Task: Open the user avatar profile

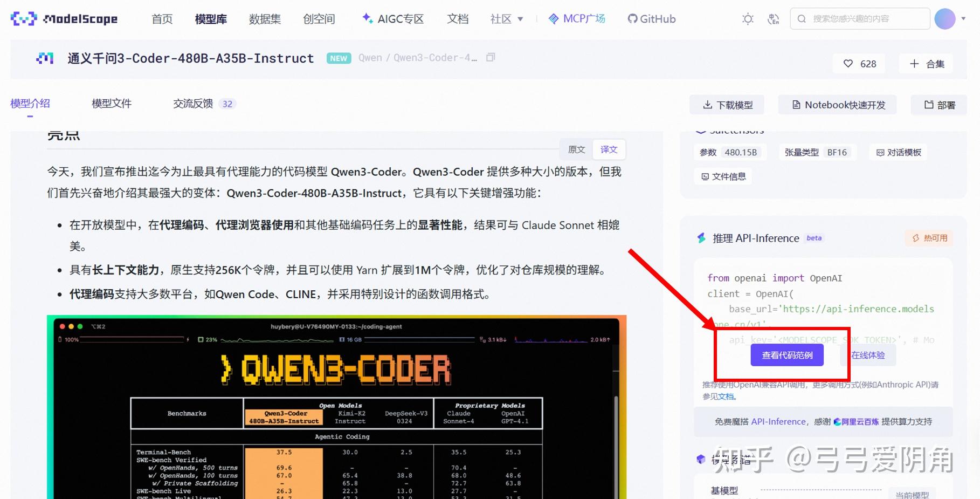Action: coord(945,19)
